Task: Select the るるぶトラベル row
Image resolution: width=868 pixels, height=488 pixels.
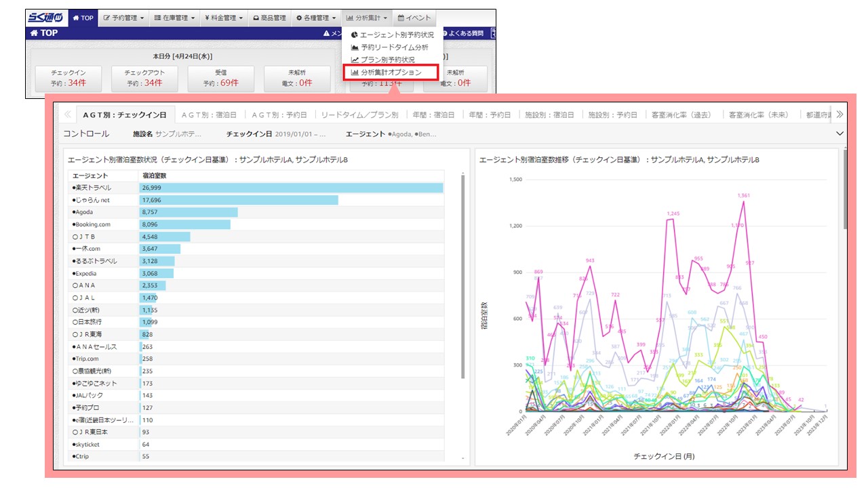Action: pos(256,261)
